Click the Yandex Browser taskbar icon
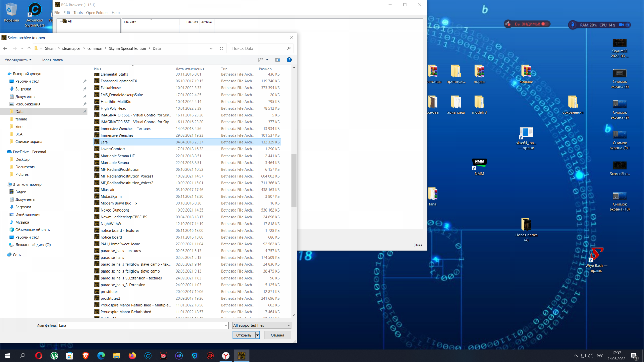This screenshot has height=362, width=644. (226, 356)
